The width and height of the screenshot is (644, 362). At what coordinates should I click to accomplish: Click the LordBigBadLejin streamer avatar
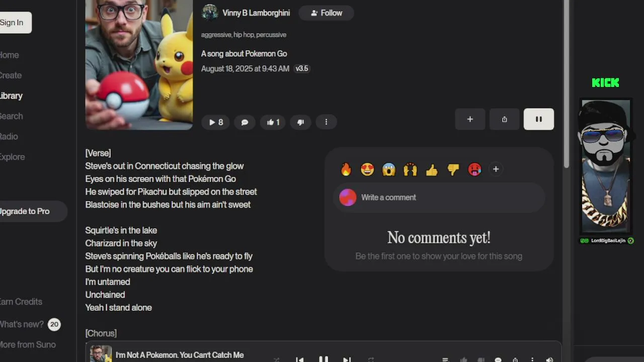pyautogui.click(x=606, y=166)
